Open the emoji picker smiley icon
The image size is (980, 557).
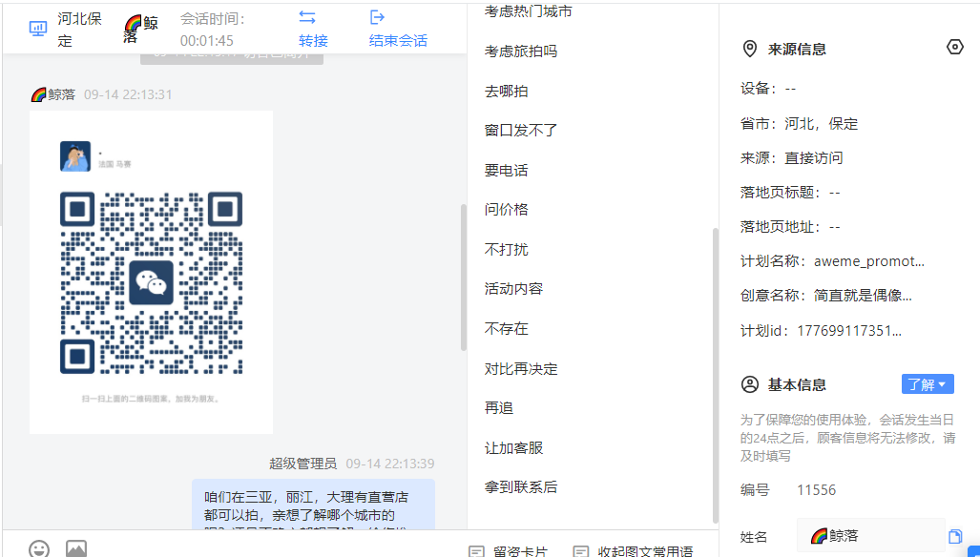39,549
